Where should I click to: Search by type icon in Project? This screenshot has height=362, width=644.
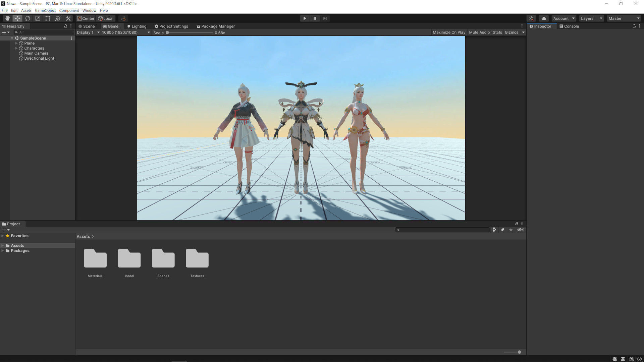[494, 230]
